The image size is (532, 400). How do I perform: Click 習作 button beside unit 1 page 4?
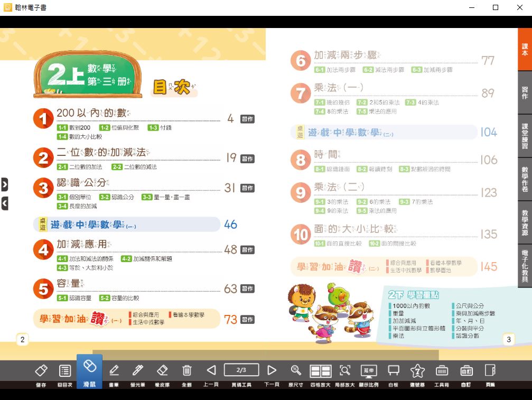click(x=247, y=119)
